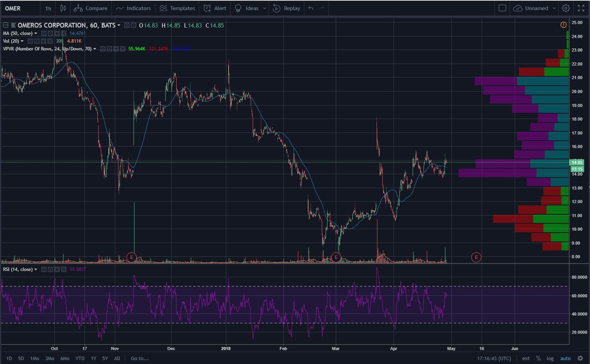The height and width of the screenshot is (364, 590).
Task: Expand the MA (50, close) dropdown
Action: (36, 33)
